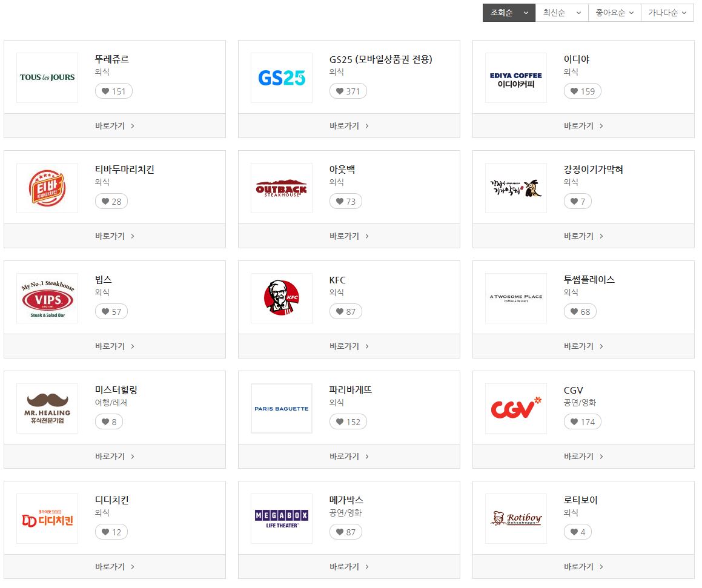Toggle the 강정이기가막혀 heart showing 7
702x588 pixels.
tap(578, 202)
